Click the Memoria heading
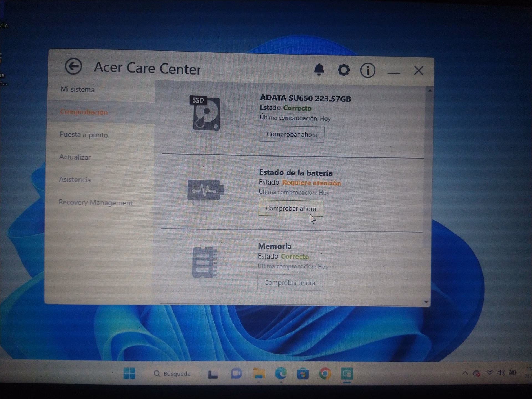This screenshot has width=532, height=399. [x=275, y=246]
